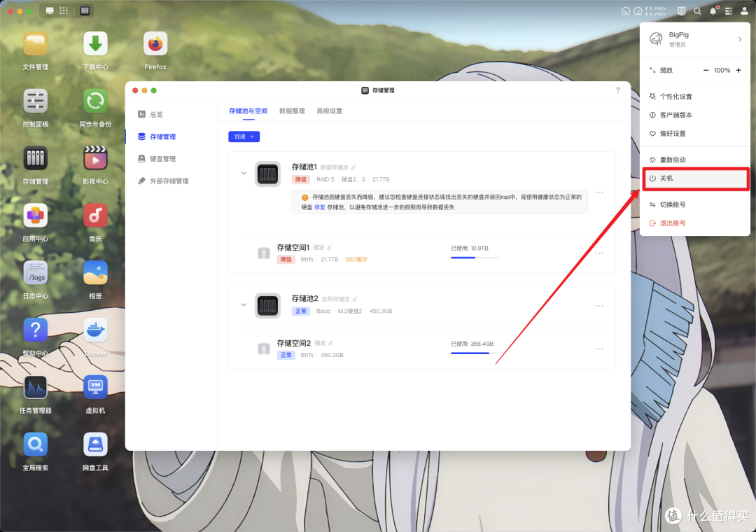Open more options for 存储空间2
This screenshot has width=756, height=532.
pos(598,349)
